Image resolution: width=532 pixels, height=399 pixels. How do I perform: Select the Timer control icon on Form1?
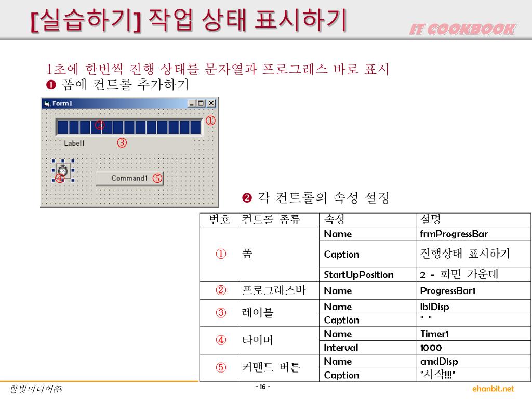63,170
